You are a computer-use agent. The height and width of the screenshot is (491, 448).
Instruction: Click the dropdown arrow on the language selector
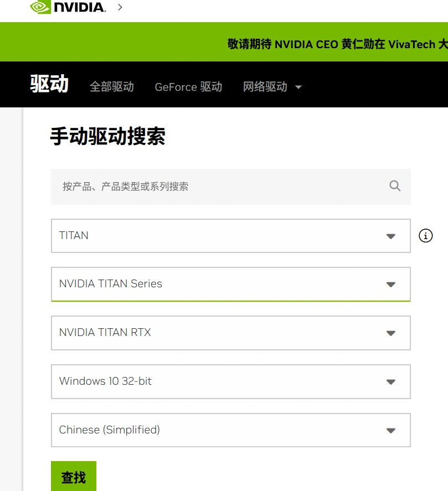pyautogui.click(x=391, y=430)
